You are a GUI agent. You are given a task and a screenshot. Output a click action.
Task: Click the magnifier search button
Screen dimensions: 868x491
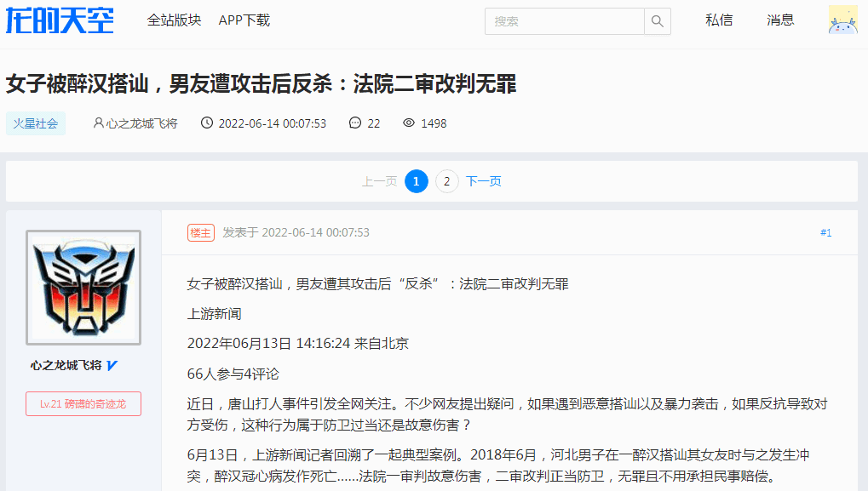coord(658,21)
